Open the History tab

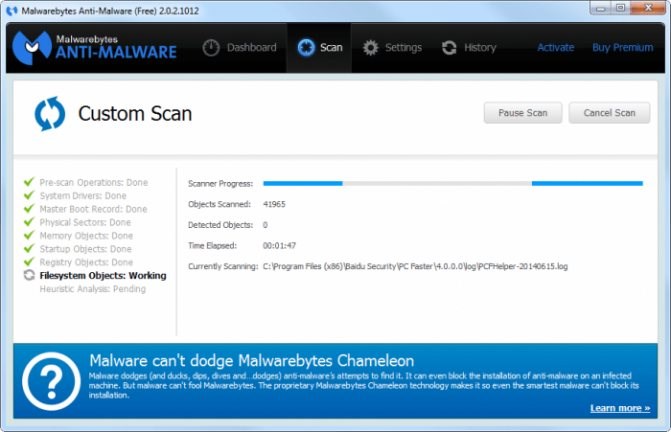pos(469,47)
